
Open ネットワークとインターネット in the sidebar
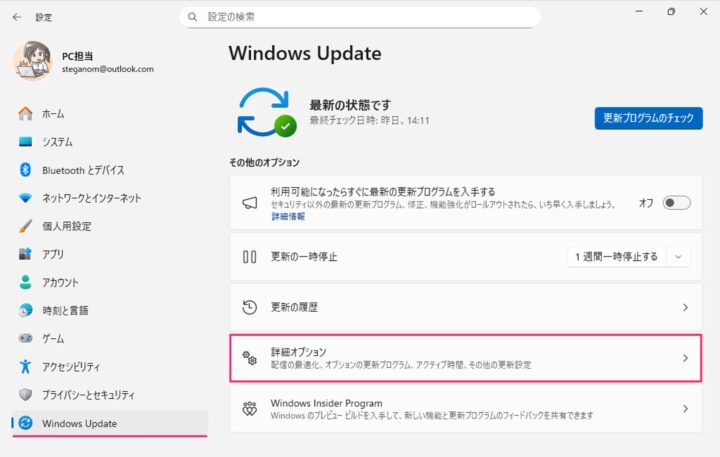pos(91,198)
